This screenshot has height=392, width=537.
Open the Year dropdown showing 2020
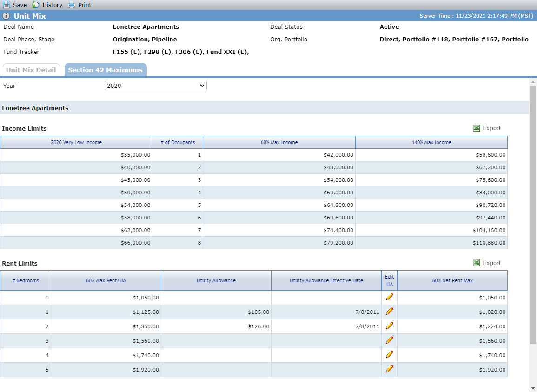tap(155, 86)
